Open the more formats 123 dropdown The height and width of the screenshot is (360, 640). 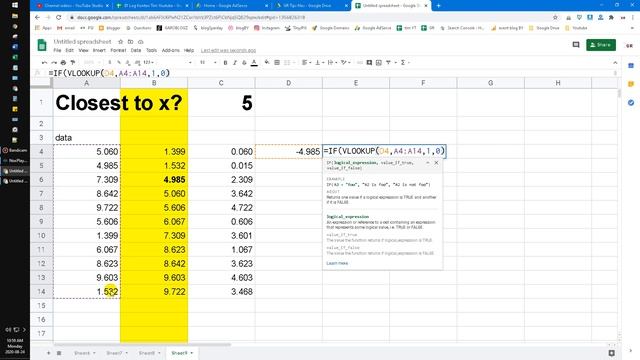point(149,62)
